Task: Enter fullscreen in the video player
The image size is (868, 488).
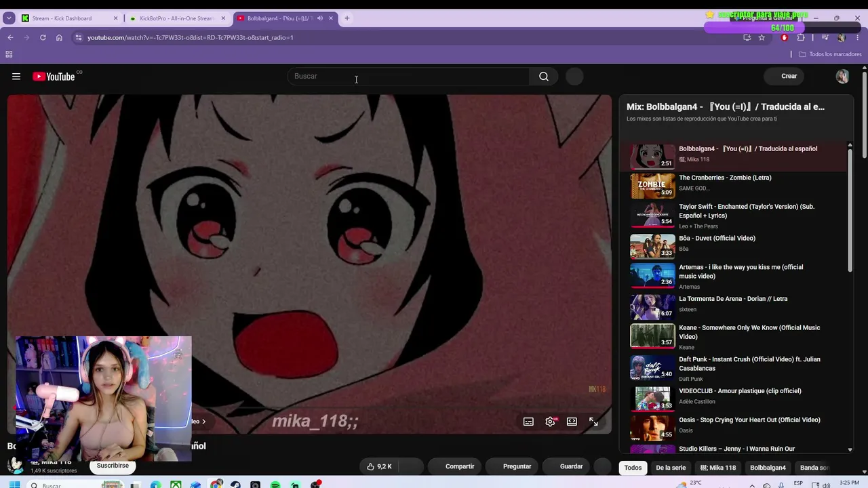Action: click(593, 422)
